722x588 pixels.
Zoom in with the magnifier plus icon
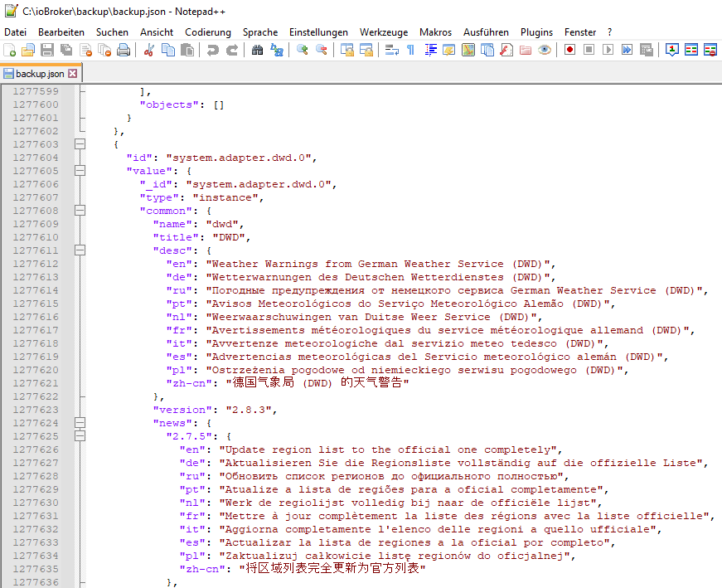[302, 50]
